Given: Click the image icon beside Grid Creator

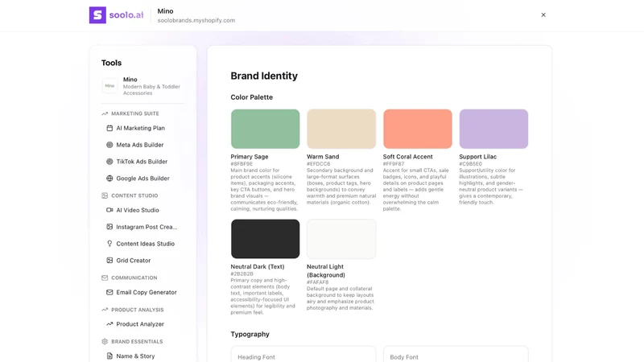Looking at the screenshot, I should 109,261.
